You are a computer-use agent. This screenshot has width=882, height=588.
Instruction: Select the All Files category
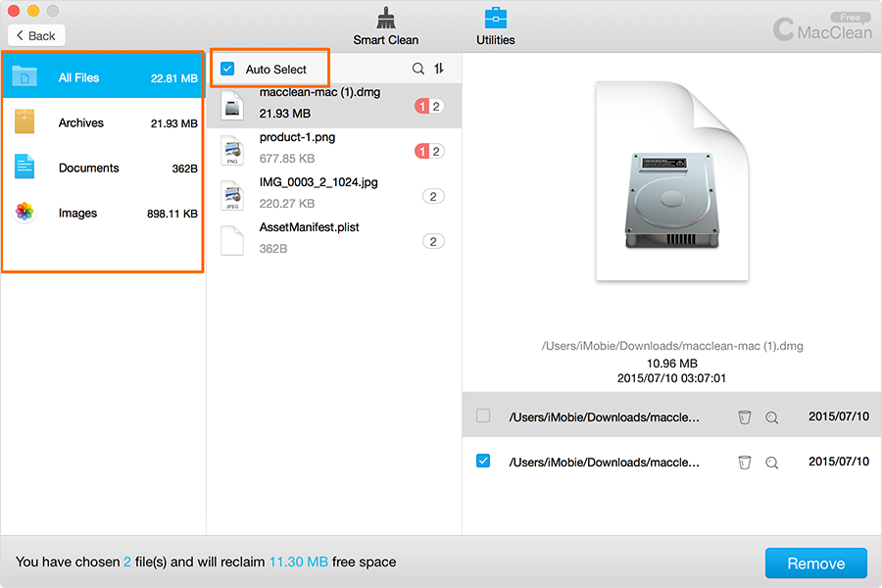103,77
